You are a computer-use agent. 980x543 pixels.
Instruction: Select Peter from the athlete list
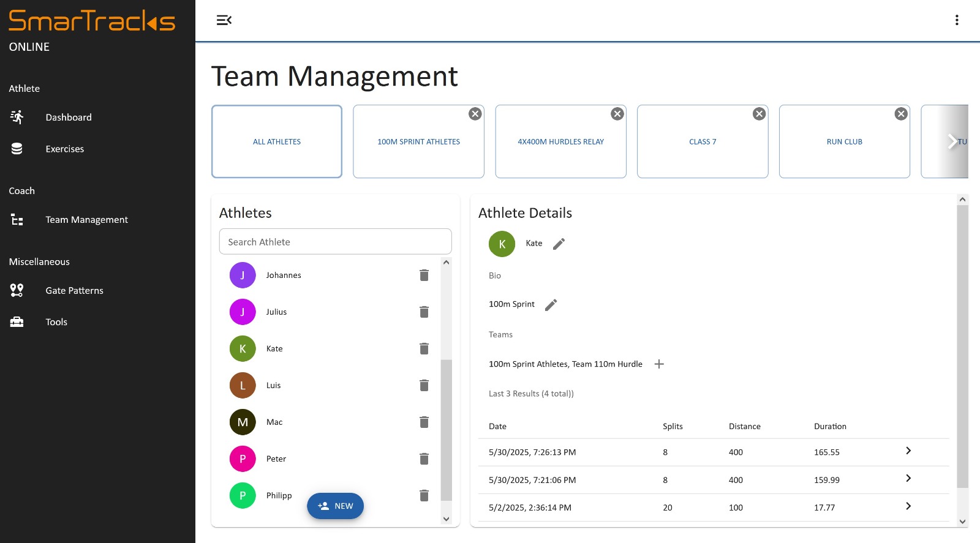point(276,459)
